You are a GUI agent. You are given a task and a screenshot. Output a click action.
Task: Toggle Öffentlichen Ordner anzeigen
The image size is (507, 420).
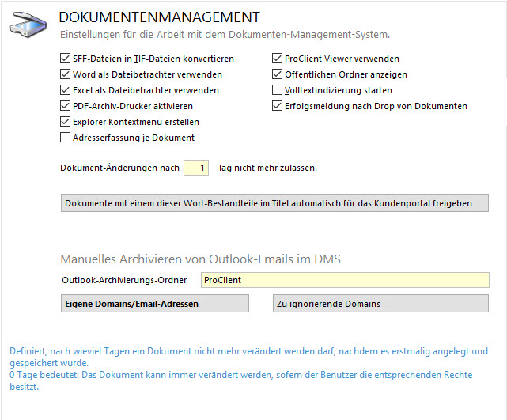[278, 74]
